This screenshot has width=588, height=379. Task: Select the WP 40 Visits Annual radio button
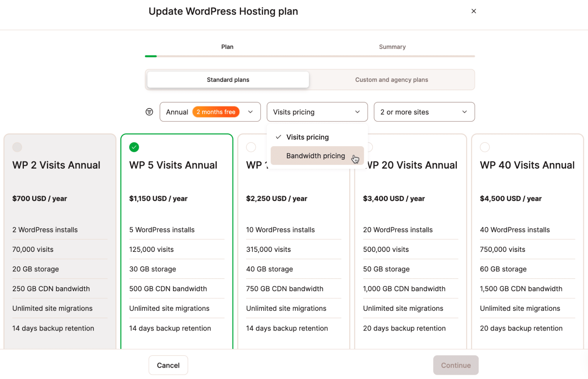[485, 147]
